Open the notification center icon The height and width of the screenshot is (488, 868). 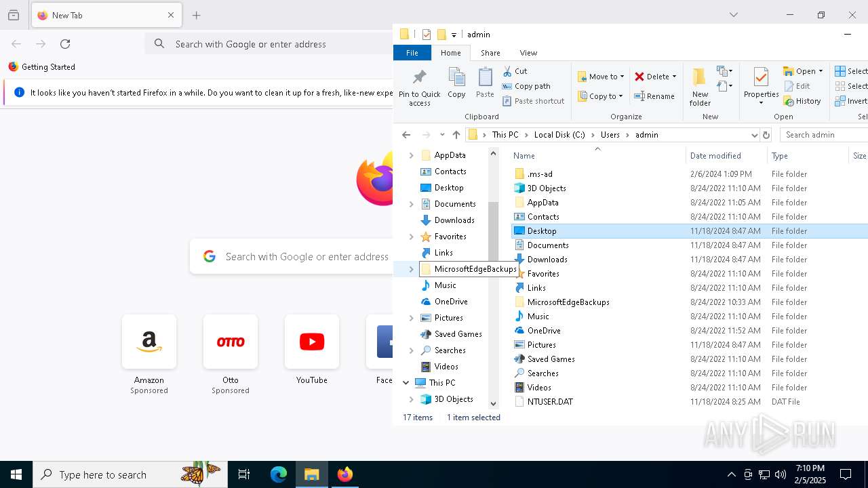[846, 474]
